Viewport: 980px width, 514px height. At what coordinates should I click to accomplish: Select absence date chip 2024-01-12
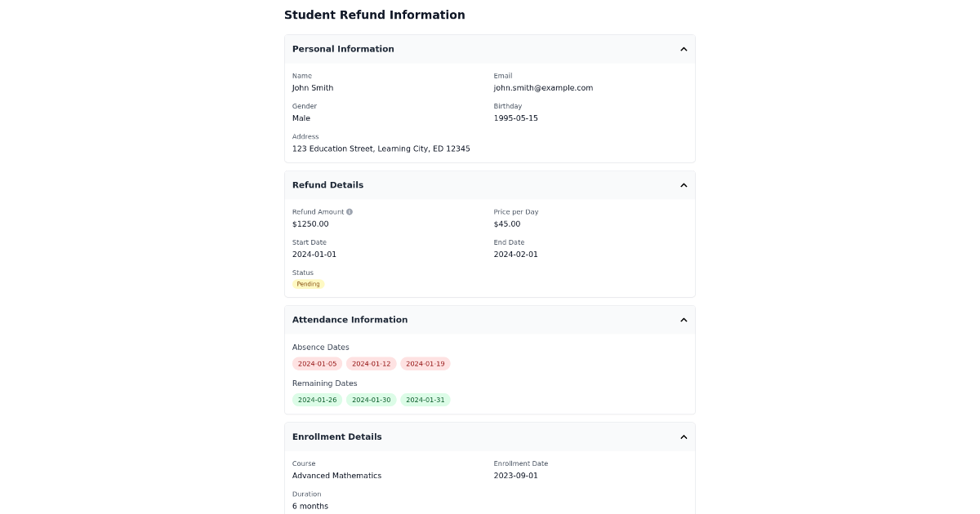coord(371,364)
